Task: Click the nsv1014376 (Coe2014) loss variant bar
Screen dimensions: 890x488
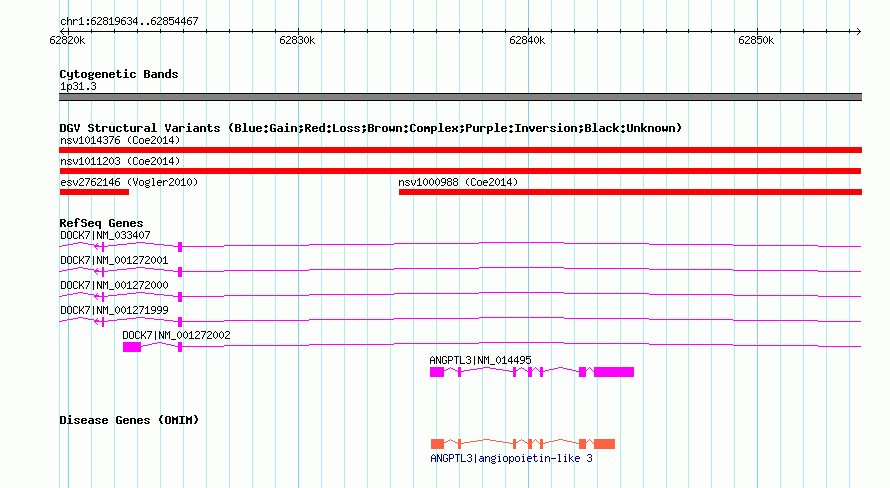Action: tap(460, 150)
